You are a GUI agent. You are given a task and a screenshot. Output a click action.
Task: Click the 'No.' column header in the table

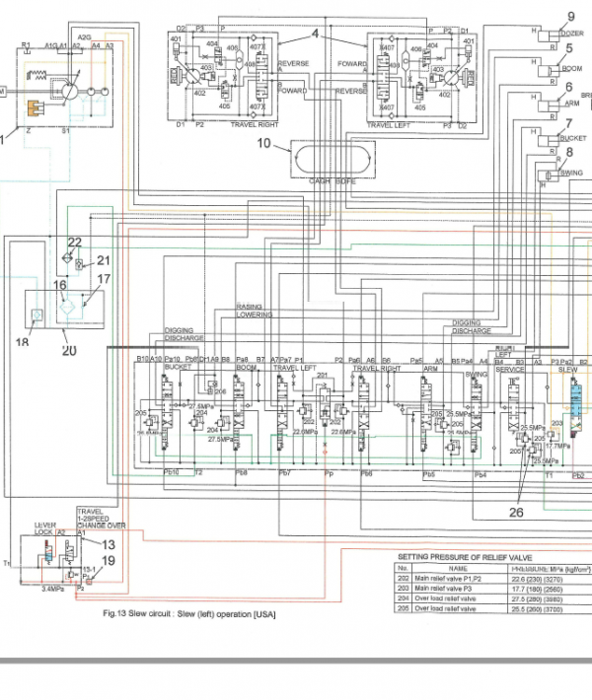click(x=403, y=568)
